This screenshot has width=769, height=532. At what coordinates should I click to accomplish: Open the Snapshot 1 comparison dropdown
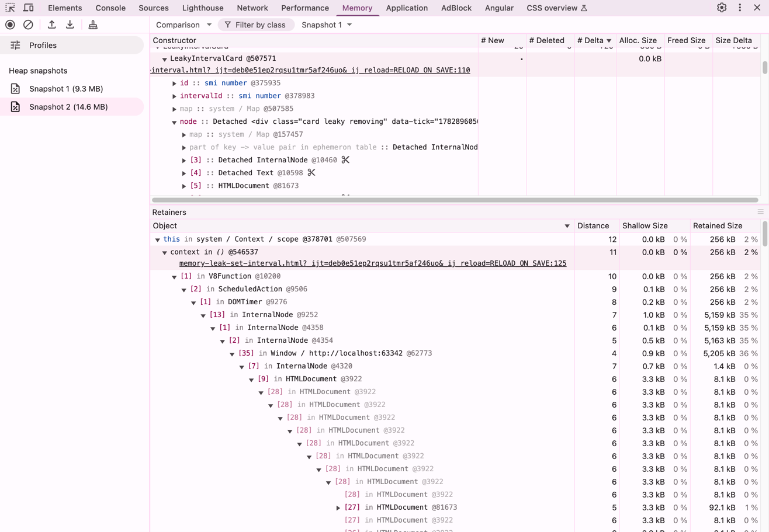point(327,25)
